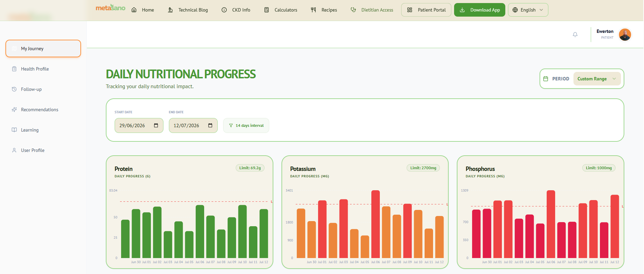Click Potassium bar for Jul 05
This screenshot has width=644, height=274.
tap(365, 247)
